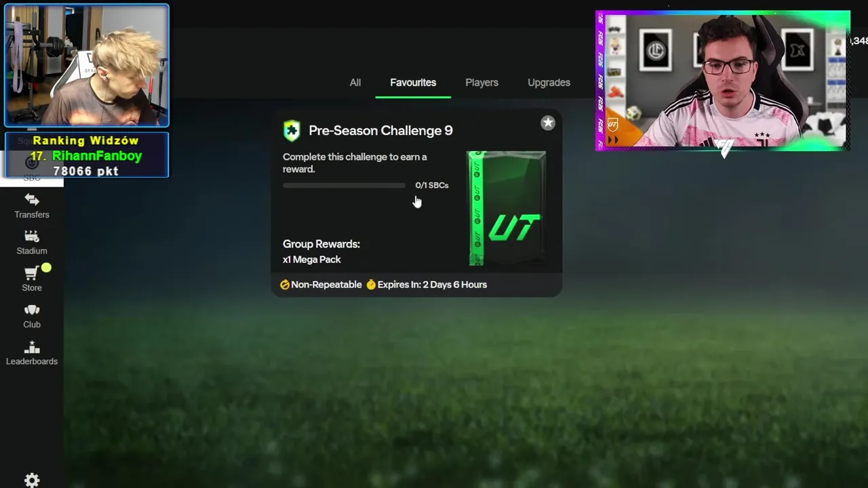Image resolution: width=868 pixels, height=488 pixels.
Task: Open Stadium from the sidebar
Action: coord(32,243)
